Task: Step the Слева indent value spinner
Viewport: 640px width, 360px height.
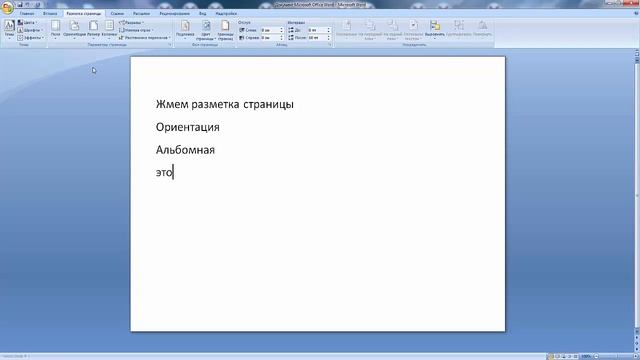Action: (x=281, y=30)
